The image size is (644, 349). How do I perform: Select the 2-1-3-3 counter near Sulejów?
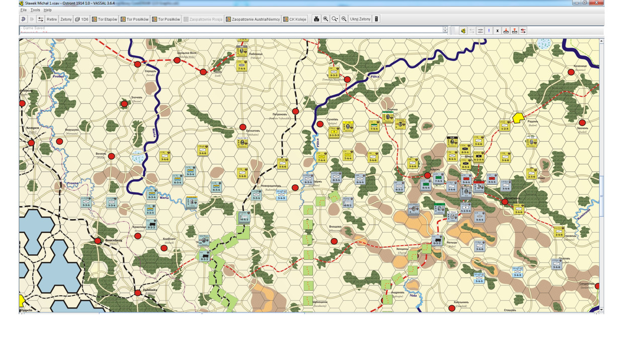(334, 132)
